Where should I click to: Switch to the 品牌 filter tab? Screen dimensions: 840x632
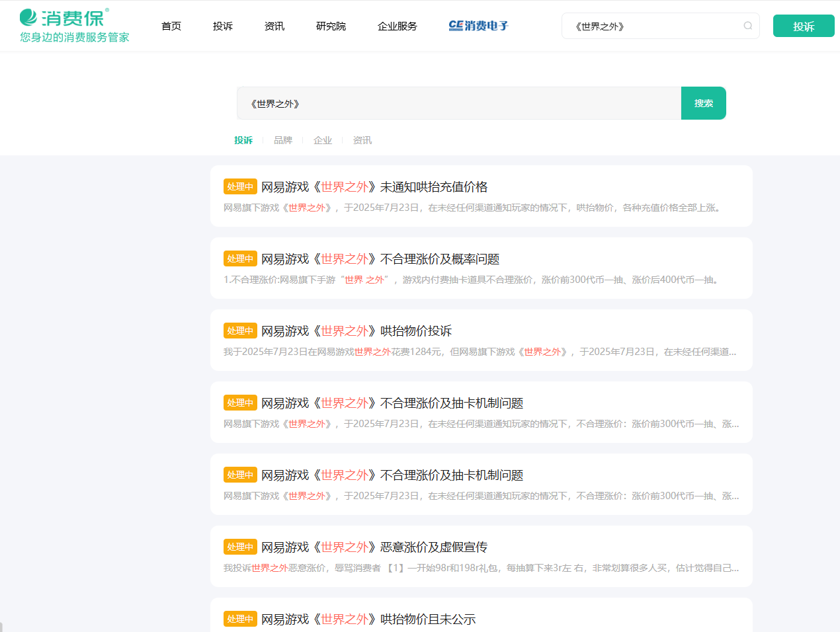[283, 140]
